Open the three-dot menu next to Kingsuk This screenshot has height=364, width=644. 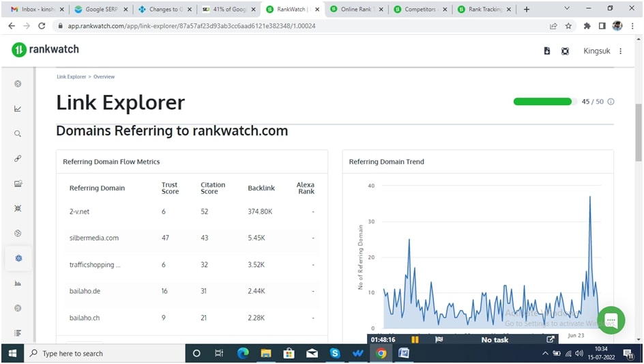[621, 51]
